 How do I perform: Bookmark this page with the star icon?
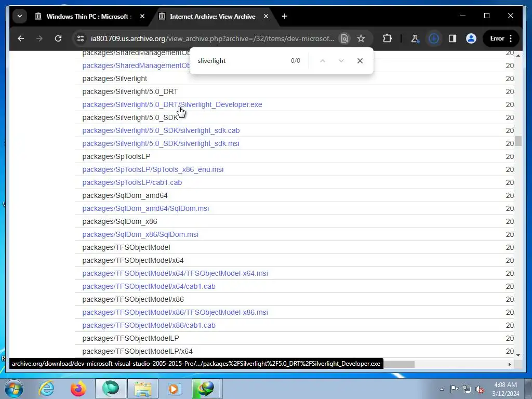pyautogui.click(x=361, y=38)
